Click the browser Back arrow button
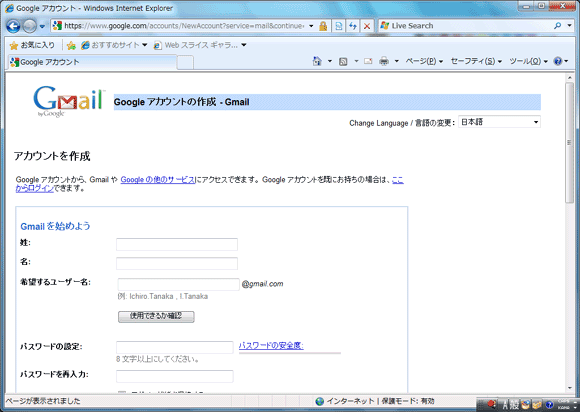Viewport: 580px width, 412px height. (13, 26)
